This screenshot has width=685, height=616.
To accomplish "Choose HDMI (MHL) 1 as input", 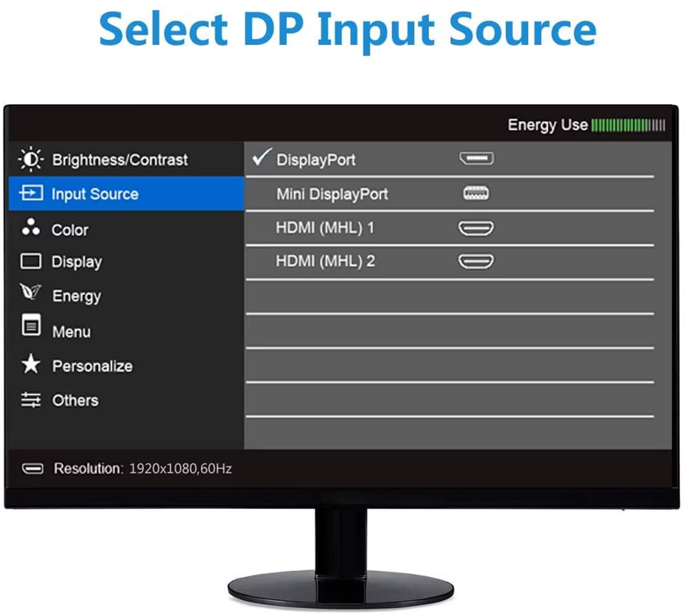I will click(x=450, y=228).
